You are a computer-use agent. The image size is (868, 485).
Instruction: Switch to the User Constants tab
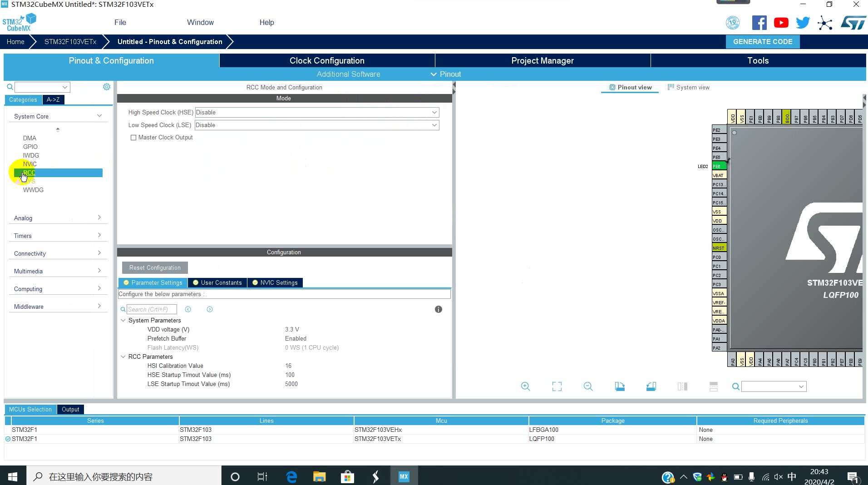[x=217, y=282]
